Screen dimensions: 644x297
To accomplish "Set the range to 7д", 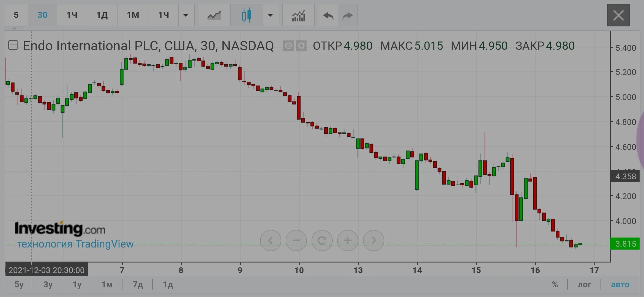I will (138, 284).
